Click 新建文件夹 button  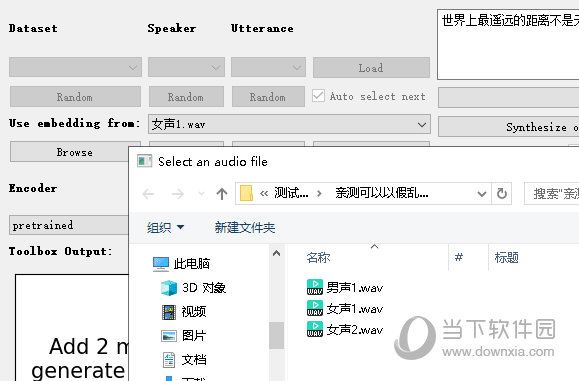tap(245, 227)
